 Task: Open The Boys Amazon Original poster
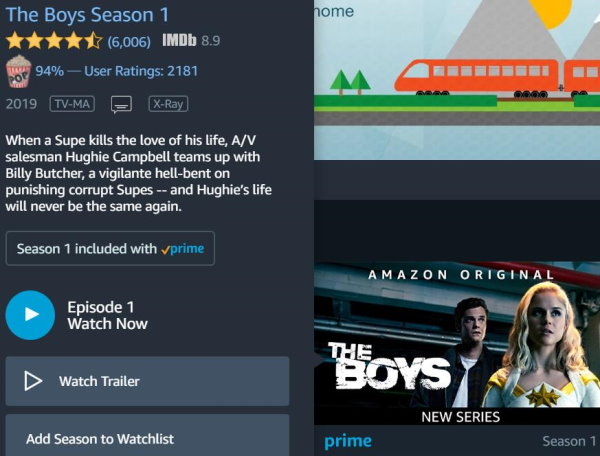(457, 343)
